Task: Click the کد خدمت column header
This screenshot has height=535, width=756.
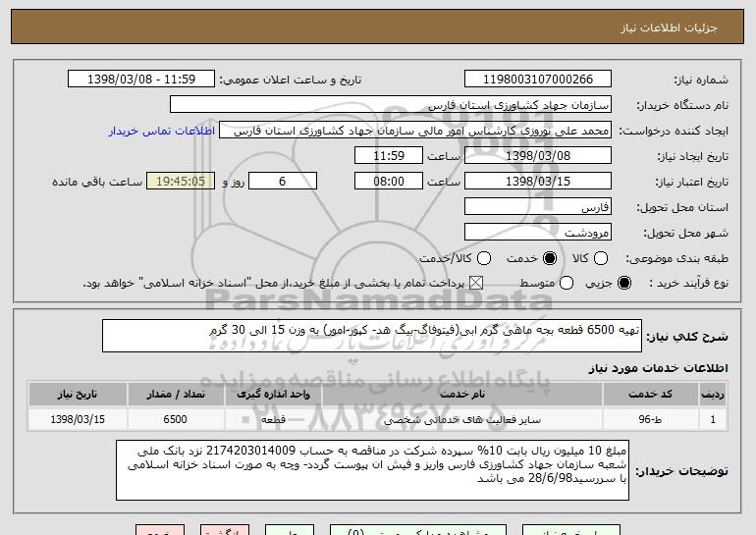Action: [650, 395]
